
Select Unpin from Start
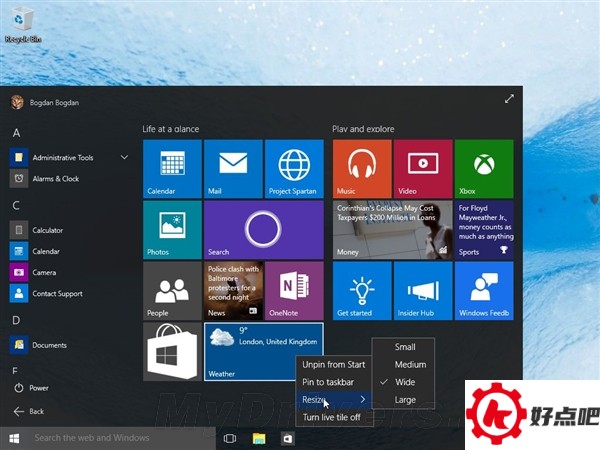coord(334,365)
